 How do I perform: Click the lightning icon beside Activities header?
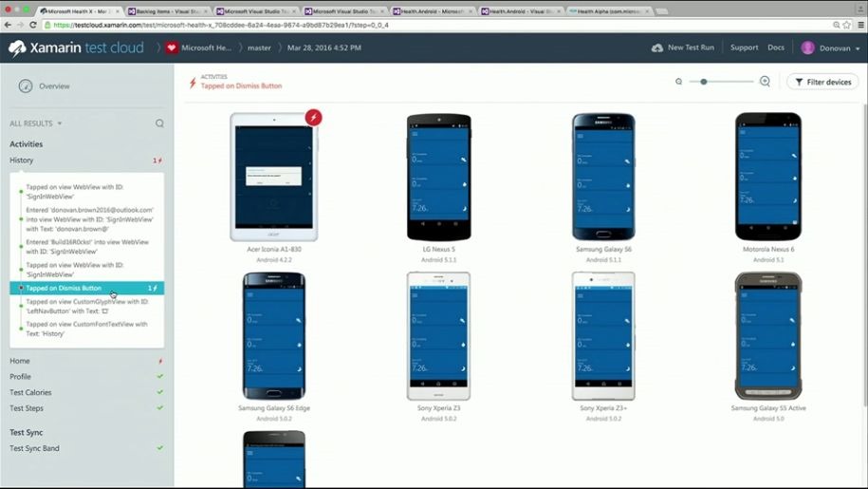tap(193, 83)
